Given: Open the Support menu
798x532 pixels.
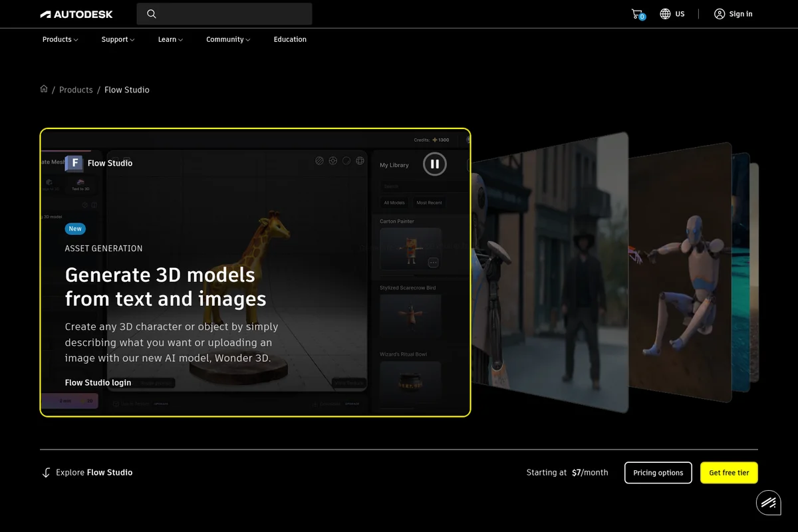Looking at the screenshot, I should (117, 39).
